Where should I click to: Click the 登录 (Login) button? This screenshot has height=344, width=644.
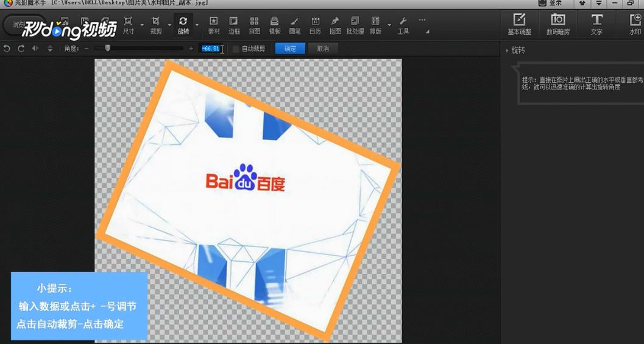tap(550, 3)
